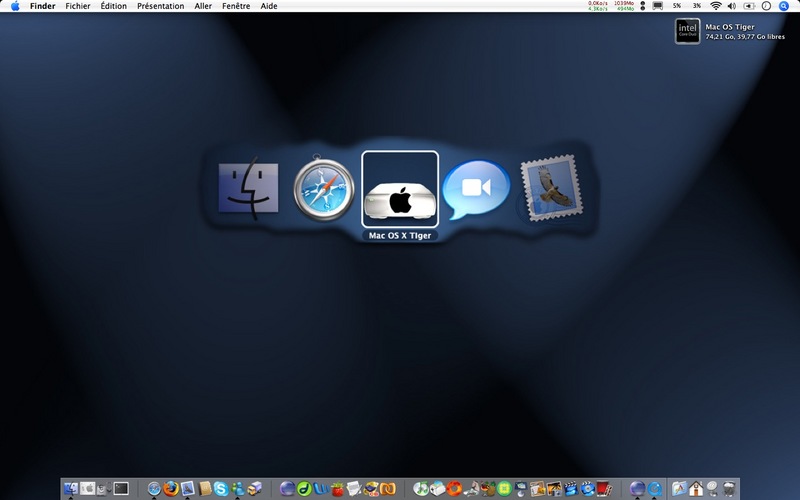This screenshot has height=500, width=800.
Task: Open Transmit truck icon in the dock
Action: coord(254,489)
